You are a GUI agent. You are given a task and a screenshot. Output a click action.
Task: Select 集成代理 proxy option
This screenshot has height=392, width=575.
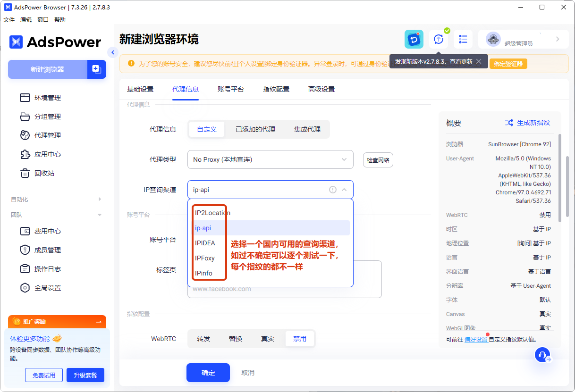pos(307,129)
